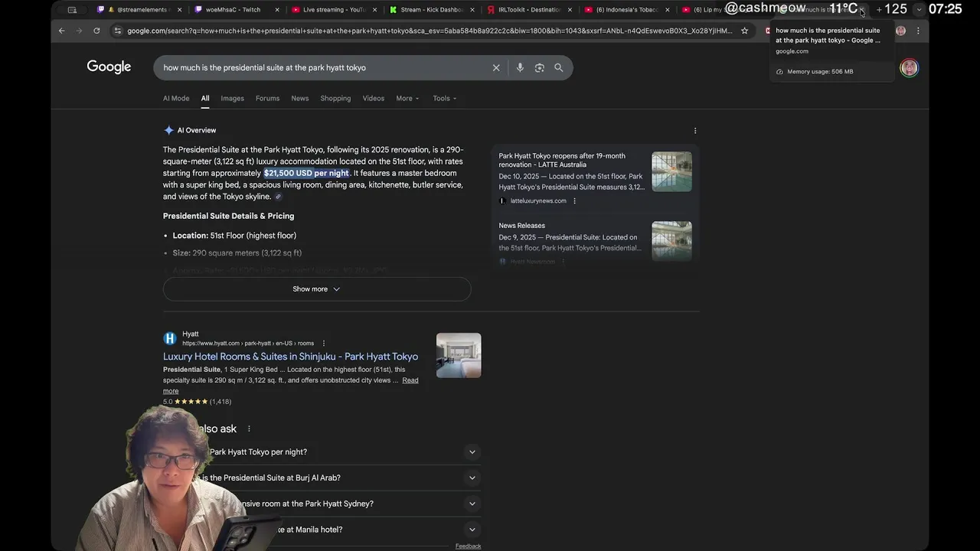Screen dimensions: 980x551
Task: Open AI Mode search tab
Action: [x=176, y=98]
